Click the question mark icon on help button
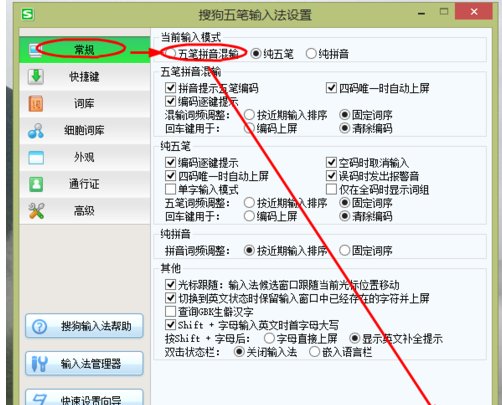This screenshot has width=502, height=405. coord(39,326)
